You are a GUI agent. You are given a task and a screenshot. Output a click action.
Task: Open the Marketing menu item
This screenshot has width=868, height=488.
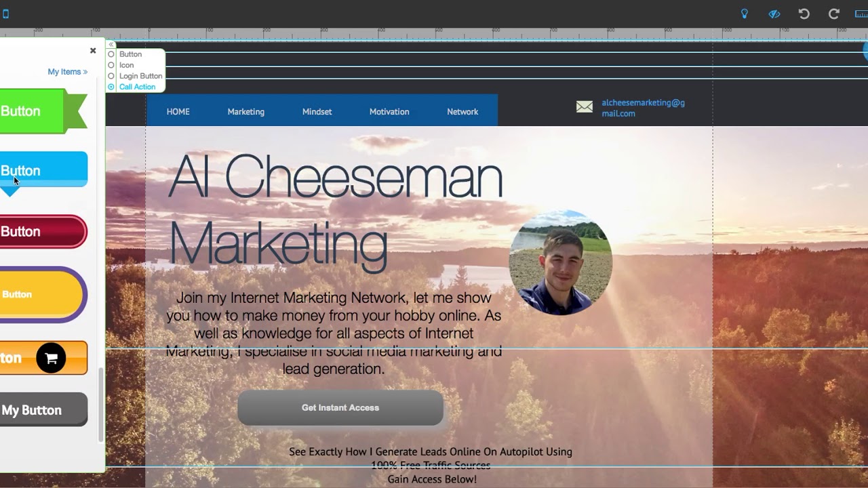(246, 112)
